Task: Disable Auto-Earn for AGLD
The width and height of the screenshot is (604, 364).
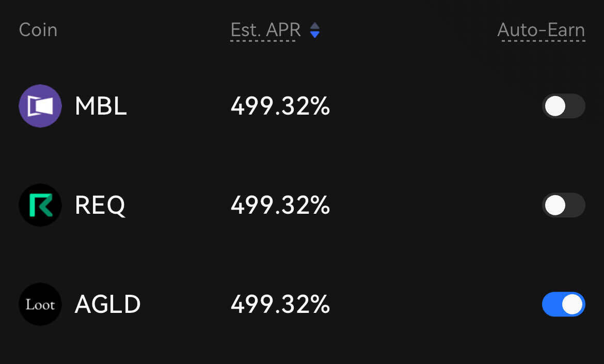Action: [563, 304]
